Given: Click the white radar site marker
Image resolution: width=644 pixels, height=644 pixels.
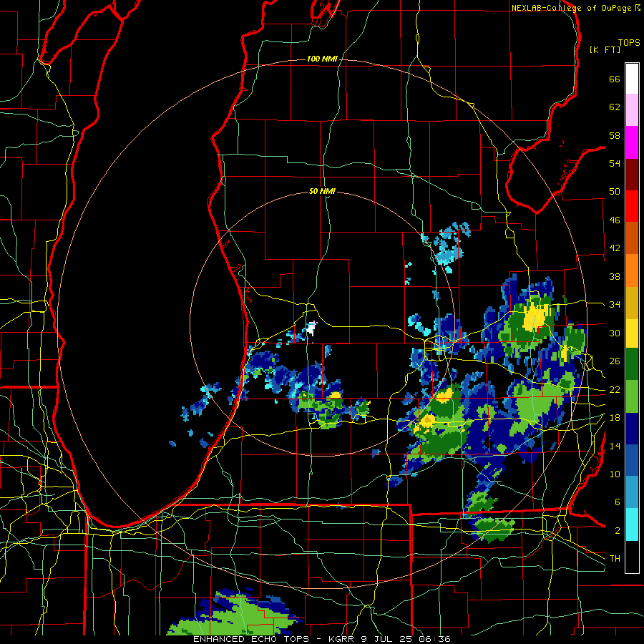Looking at the screenshot, I should (312, 328).
